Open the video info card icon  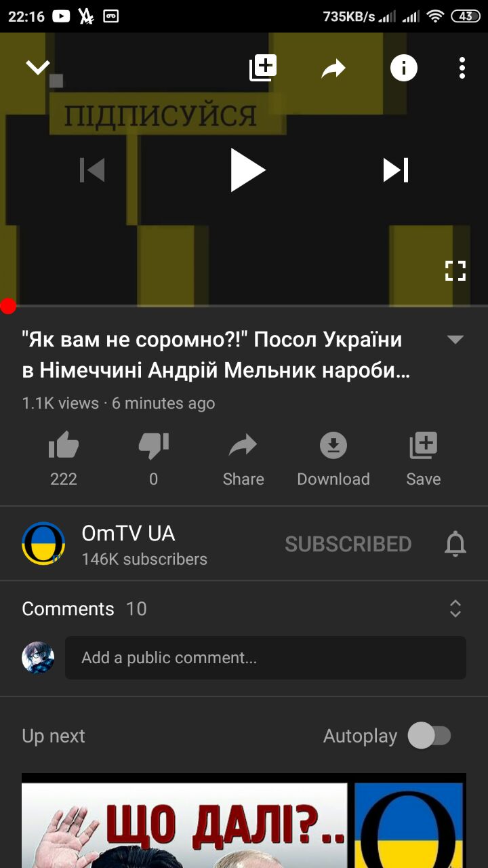[x=403, y=68]
